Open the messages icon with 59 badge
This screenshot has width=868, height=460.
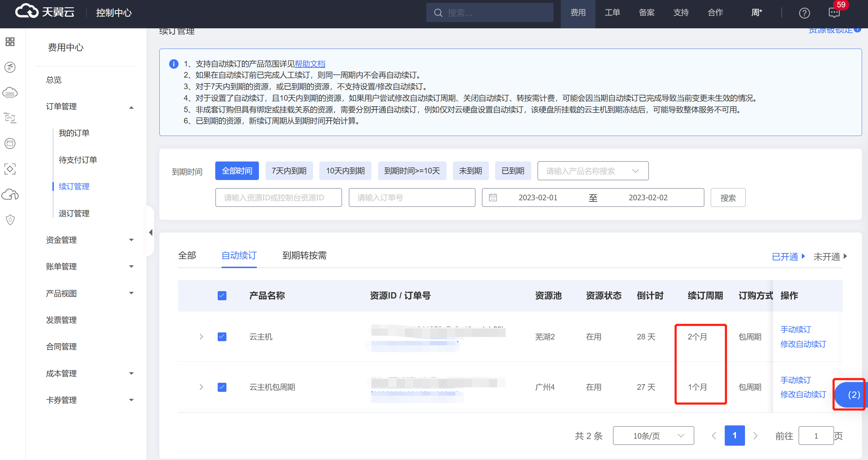click(x=834, y=13)
